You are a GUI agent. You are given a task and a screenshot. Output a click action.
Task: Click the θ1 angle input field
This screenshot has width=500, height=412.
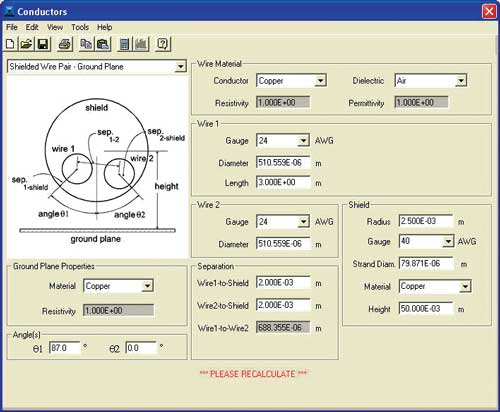65,348
